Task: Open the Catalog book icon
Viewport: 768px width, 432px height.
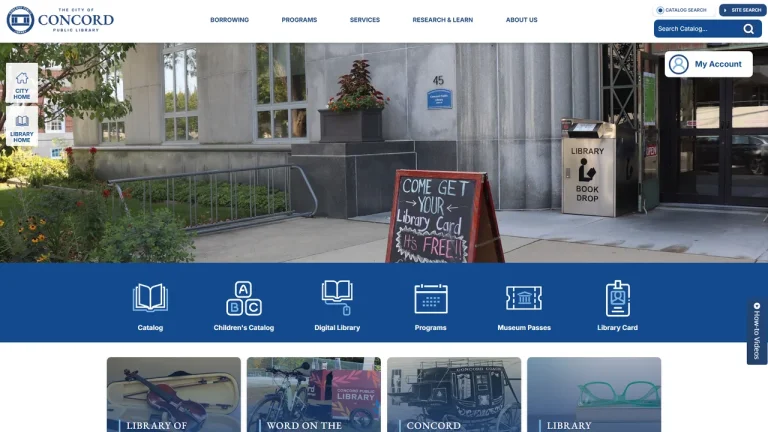Action: click(150, 297)
